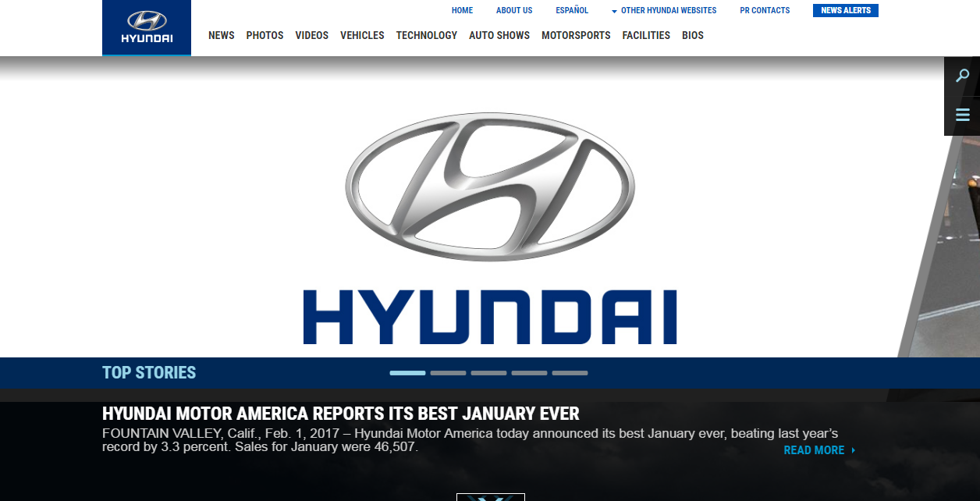Open the Vehicles menu
This screenshot has height=501, width=980.
pos(362,35)
